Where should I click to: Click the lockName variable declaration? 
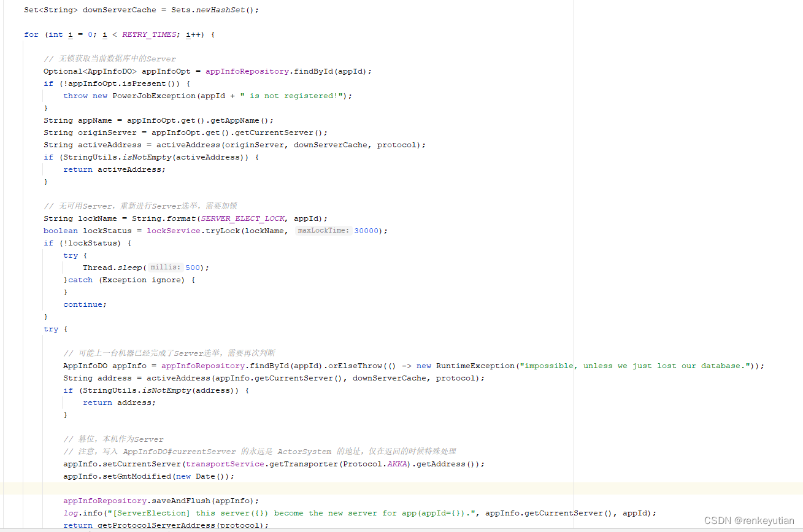(98, 218)
